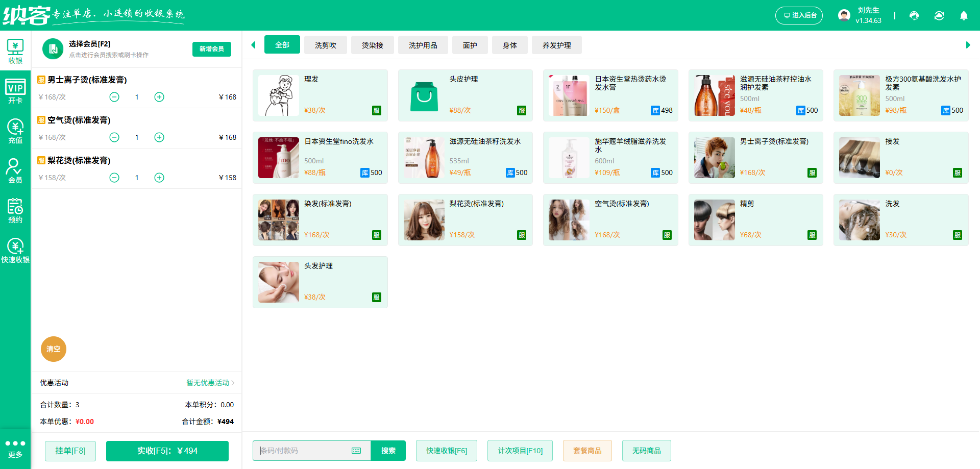The height and width of the screenshot is (469, 980).
Task: Open the member (会员) sidebar icon
Action: [x=15, y=171]
